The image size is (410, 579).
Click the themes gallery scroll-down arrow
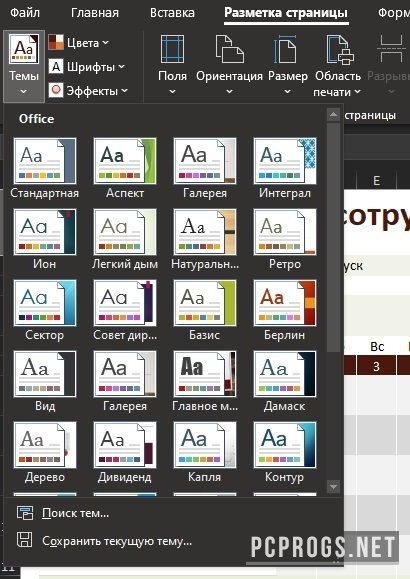tap(333, 487)
